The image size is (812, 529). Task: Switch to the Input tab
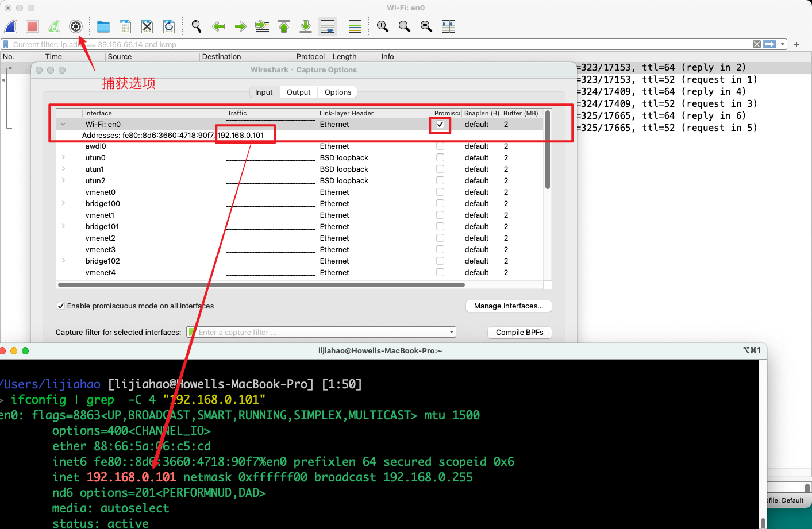[264, 92]
